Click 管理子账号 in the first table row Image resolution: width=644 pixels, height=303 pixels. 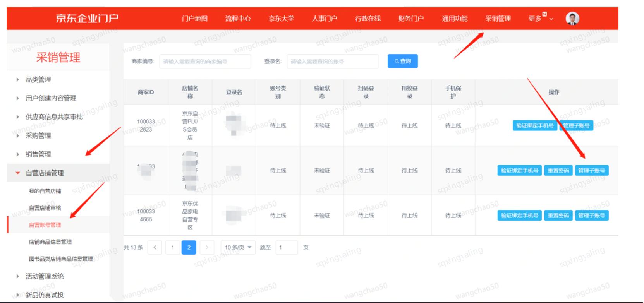pyautogui.click(x=576, y=125)
